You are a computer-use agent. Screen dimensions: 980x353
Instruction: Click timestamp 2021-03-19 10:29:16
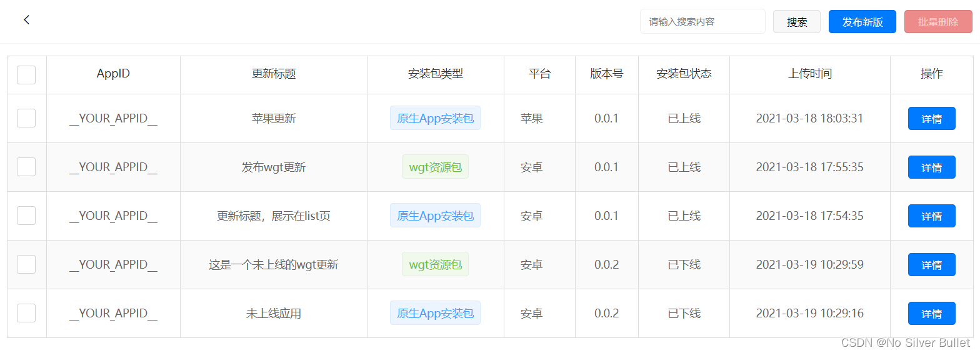(810, 313)
